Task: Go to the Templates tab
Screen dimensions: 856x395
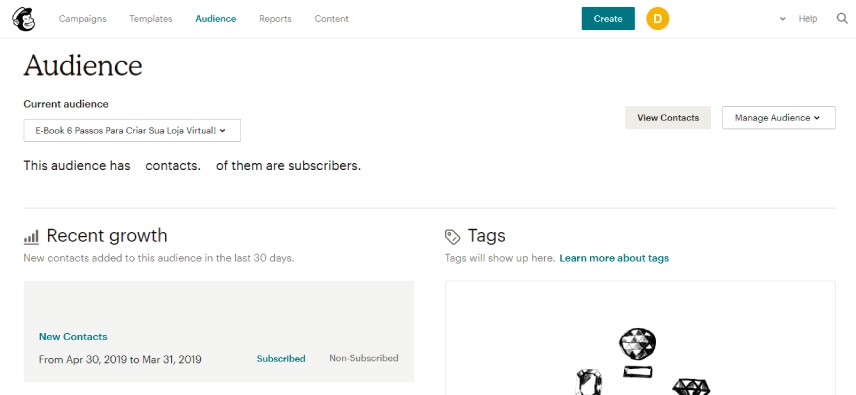Action: click(151, 19)
